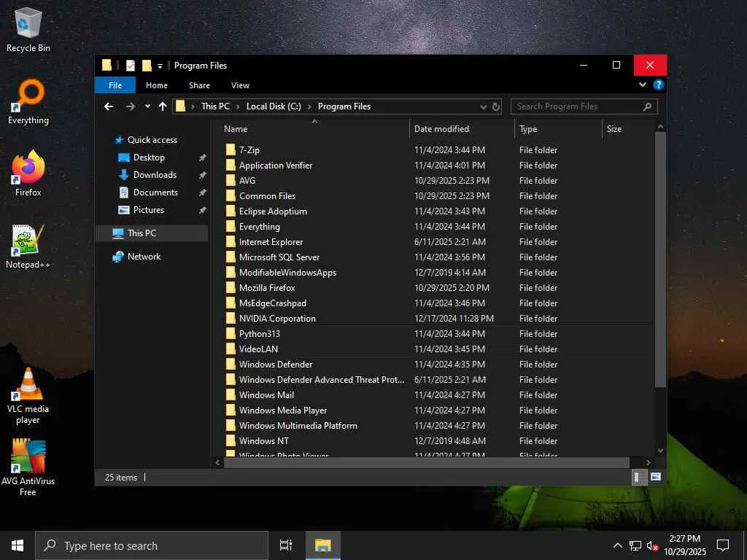Click the New folder quick access toolbar icon
Screen dimensions: 747x560
[x=147, y=65]
